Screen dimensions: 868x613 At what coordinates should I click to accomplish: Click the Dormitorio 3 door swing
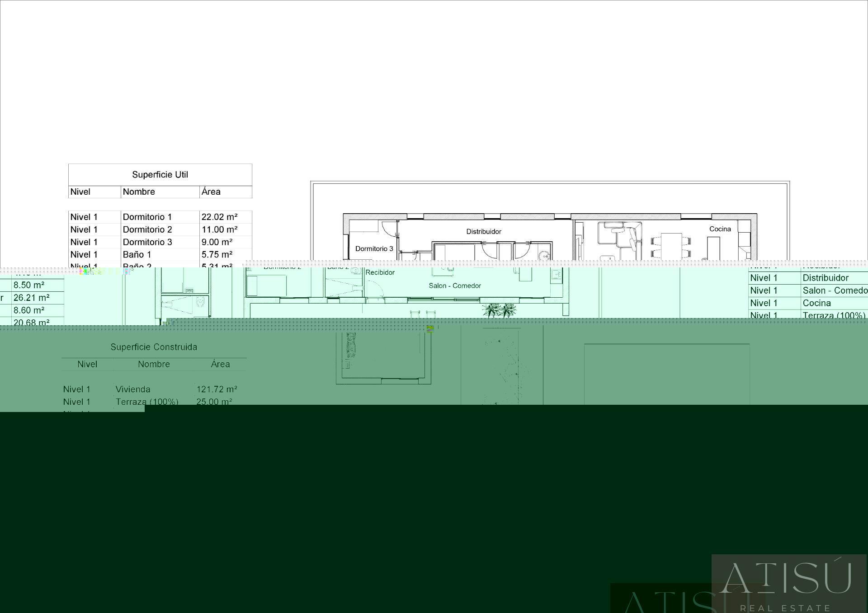pos(389,229)
